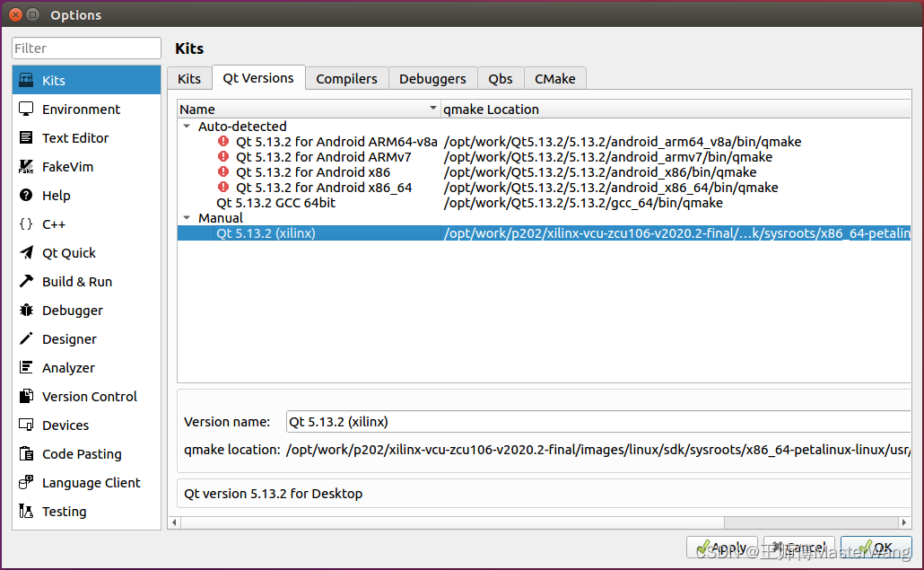The image size is (924, 570).
Task: Click error icon beside Android x86_64
Action: coord(222,187)
